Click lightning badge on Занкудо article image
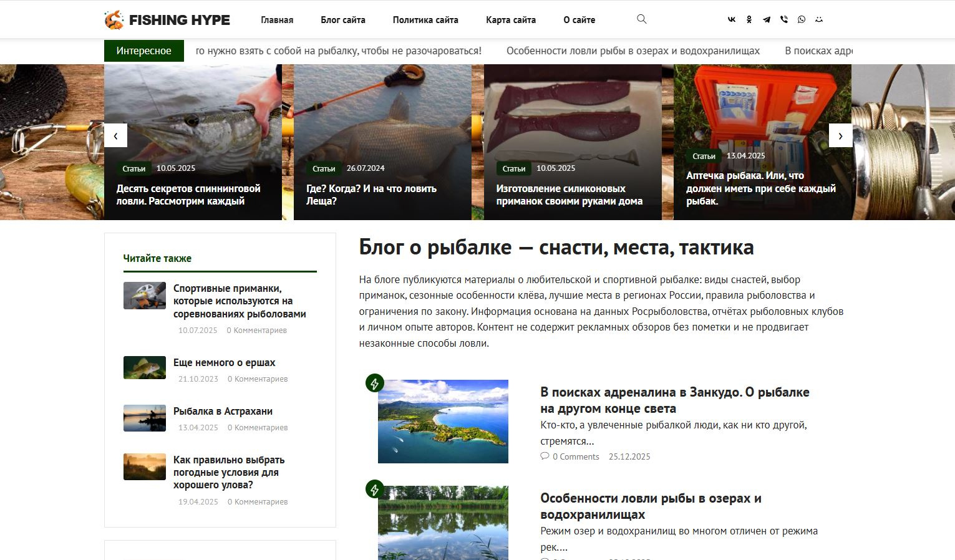This screenshot has height=560, width=955. pos(374,383)
